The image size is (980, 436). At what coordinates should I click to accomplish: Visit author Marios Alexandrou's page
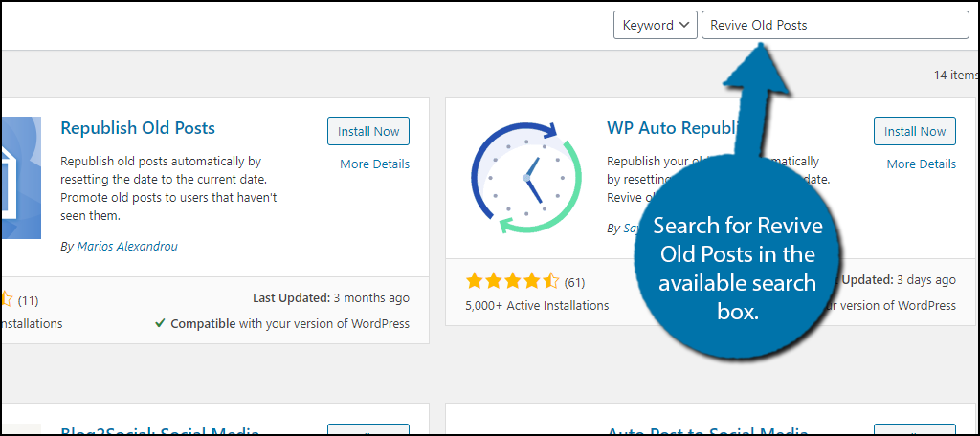point(127,246)
